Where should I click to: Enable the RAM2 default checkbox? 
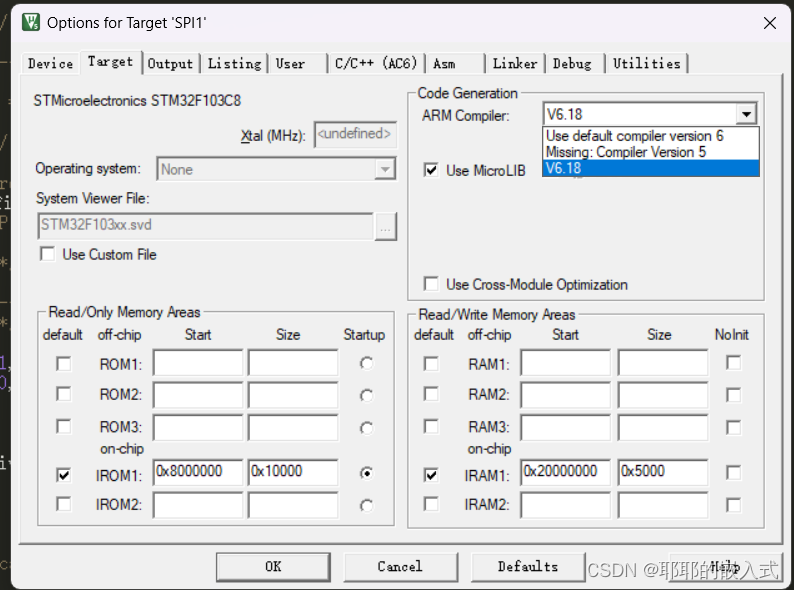[x=431, y=394]
